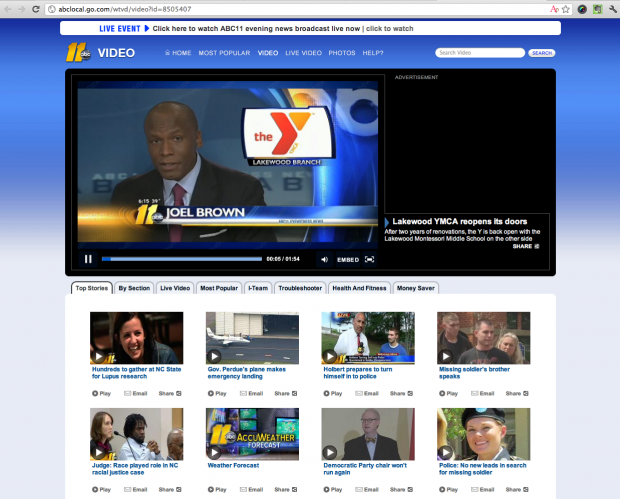Seek on the video progress bar
Viewport: 620px width, 499px height.
(182, 259)
